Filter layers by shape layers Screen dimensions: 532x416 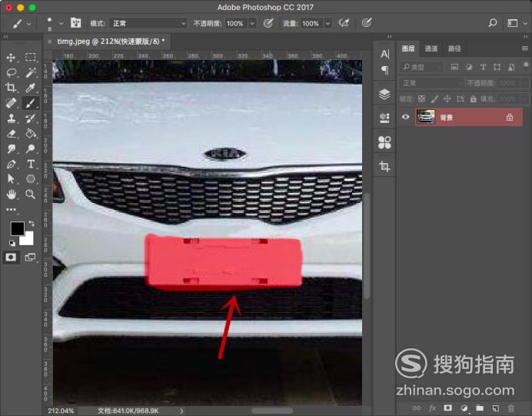coord(497,67)
